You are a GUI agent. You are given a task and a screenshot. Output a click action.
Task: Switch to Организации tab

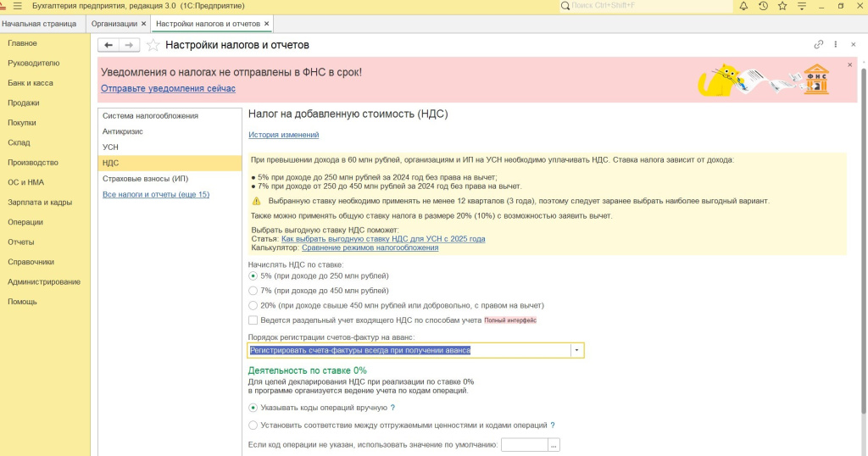click(114, 24)
